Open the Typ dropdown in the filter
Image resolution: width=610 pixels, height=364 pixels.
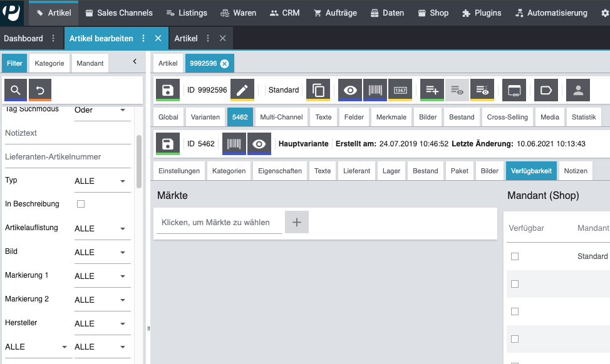[100, 181]
